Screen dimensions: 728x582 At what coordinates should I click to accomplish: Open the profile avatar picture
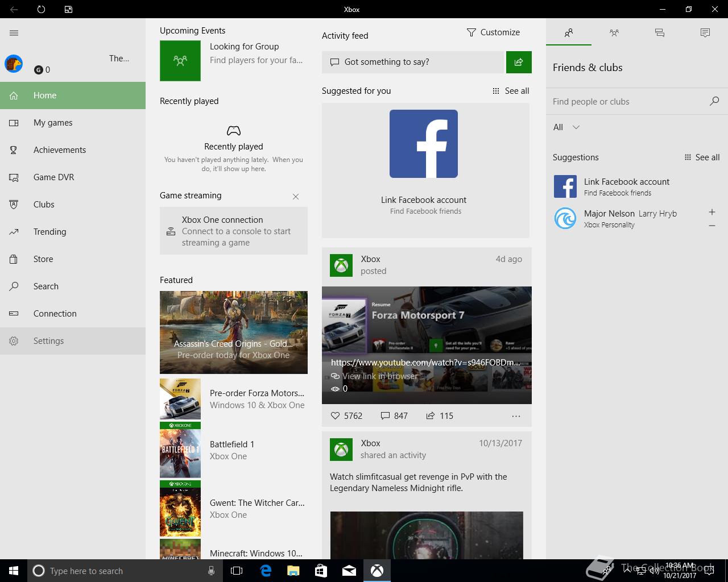click(x=14, y=64)
